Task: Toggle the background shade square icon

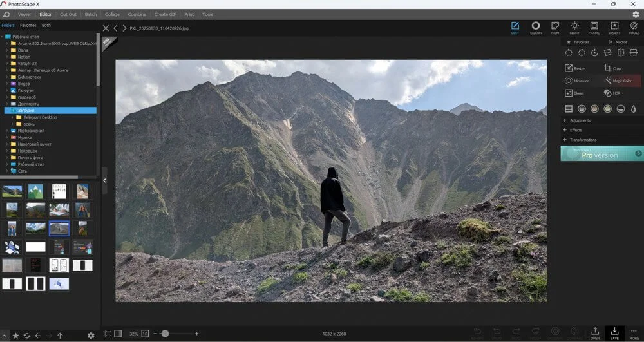Action: tap(118, 334)
